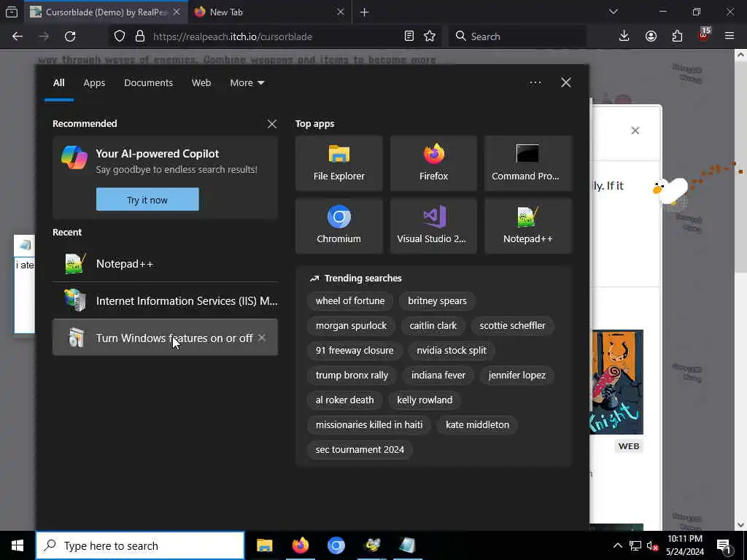This screenshot has height=560, width=747.
Task: Open Visual Studio tile in Top apps
Action: (433, 226)
